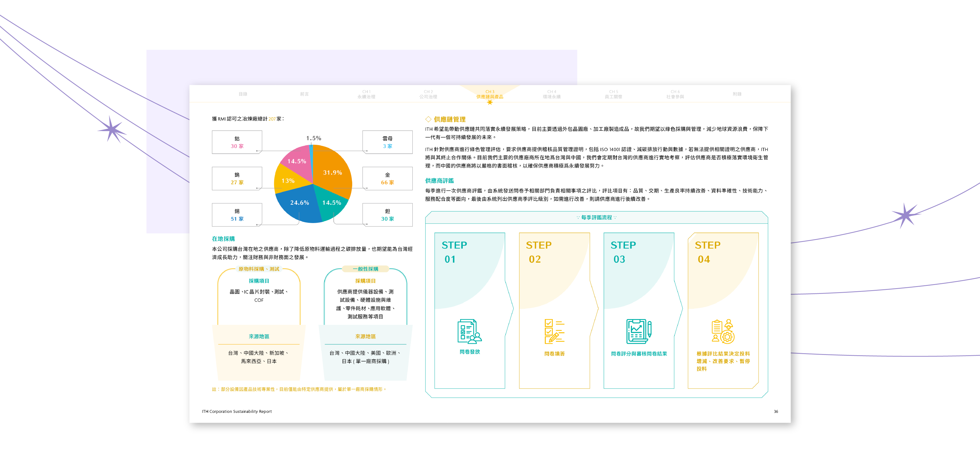
Task: Click the star marker under CH 3 tab
Action: click(x=490, y=102)
